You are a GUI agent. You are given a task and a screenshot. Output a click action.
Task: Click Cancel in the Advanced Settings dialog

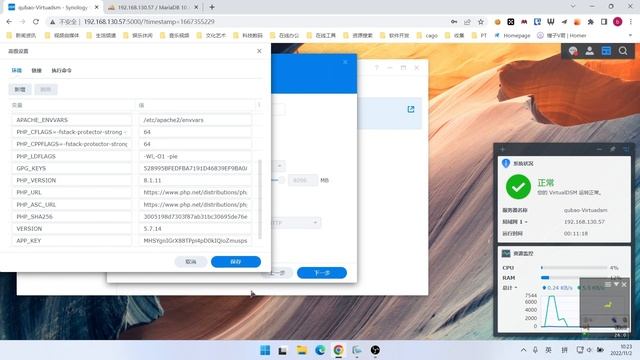coord(191,262)
